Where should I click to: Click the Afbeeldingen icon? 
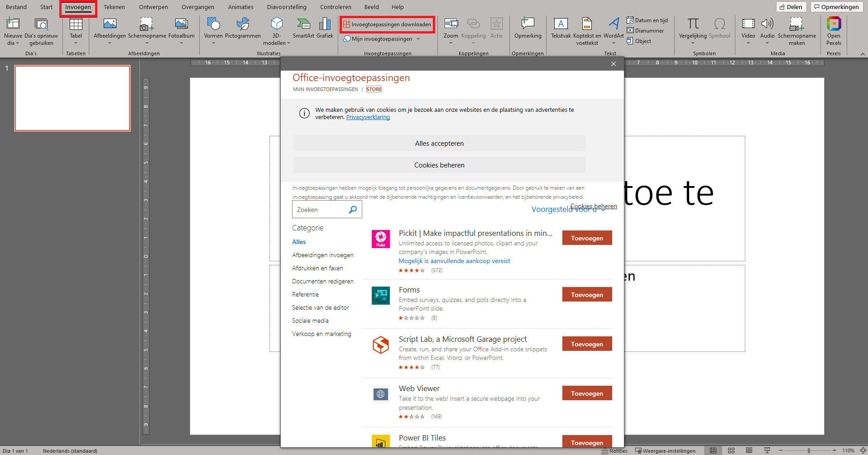110,24
